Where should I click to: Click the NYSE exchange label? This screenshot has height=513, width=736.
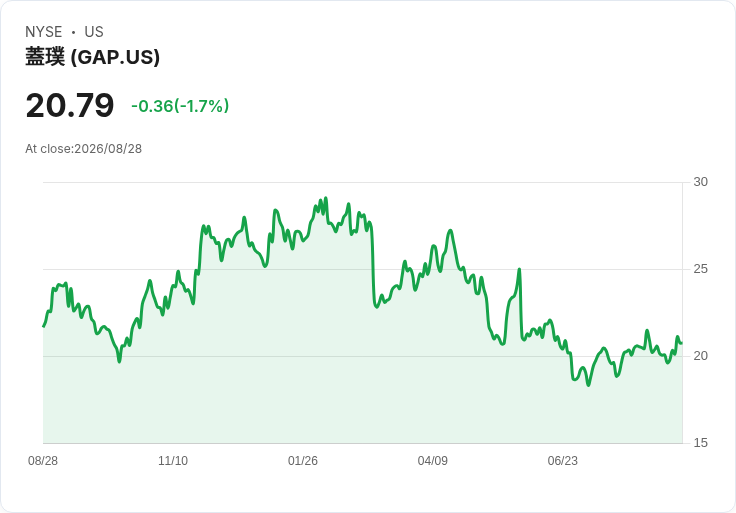pos(44,32)
